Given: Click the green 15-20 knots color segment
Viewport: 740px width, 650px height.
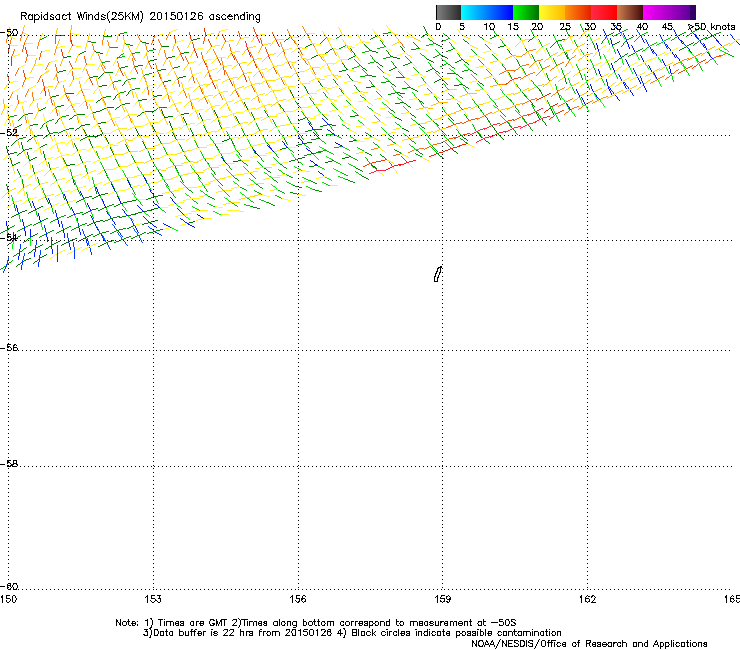Looking at the screenshot, I should coord(526,12).
